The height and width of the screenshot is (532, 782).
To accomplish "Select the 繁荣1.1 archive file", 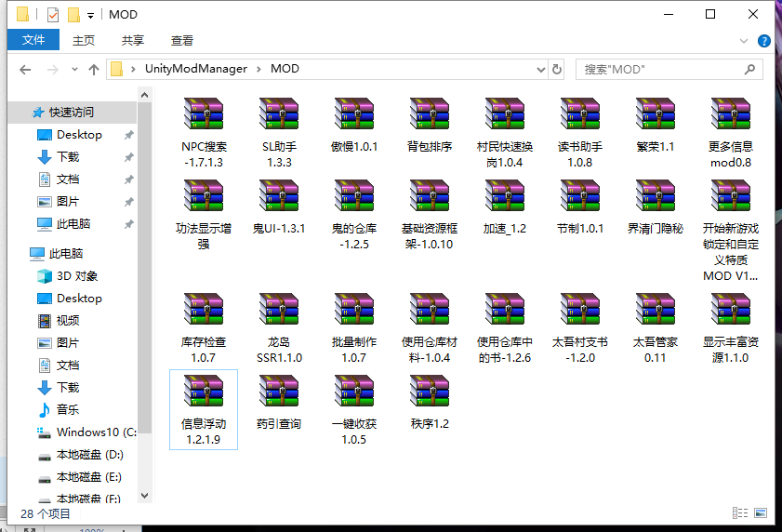I will (x=656, y=125).
